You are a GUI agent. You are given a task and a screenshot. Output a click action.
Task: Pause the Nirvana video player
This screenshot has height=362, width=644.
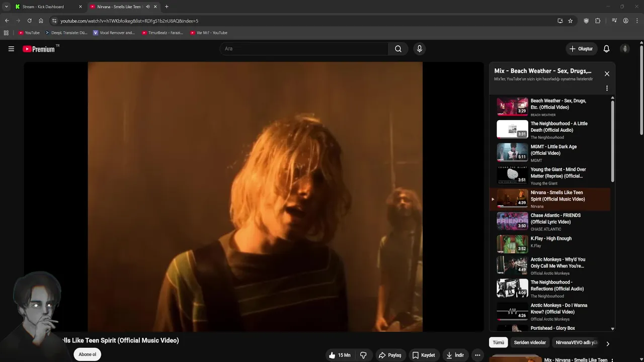pyautogui.click(x=255, y=197)
